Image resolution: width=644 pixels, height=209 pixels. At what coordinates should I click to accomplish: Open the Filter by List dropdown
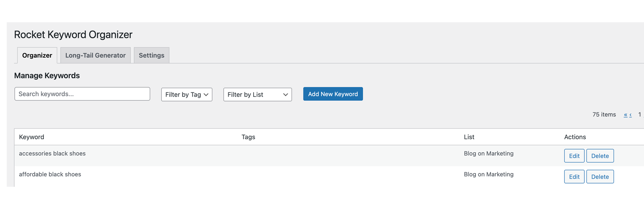point(257,94)
